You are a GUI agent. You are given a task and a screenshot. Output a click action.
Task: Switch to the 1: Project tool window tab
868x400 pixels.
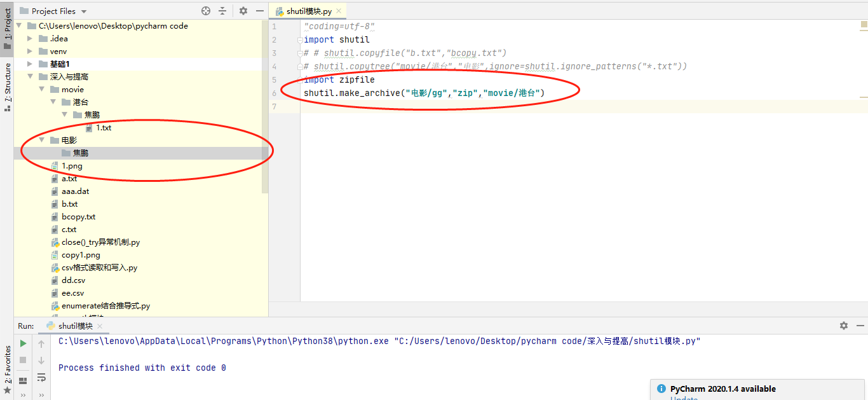(x=7, y=29)
